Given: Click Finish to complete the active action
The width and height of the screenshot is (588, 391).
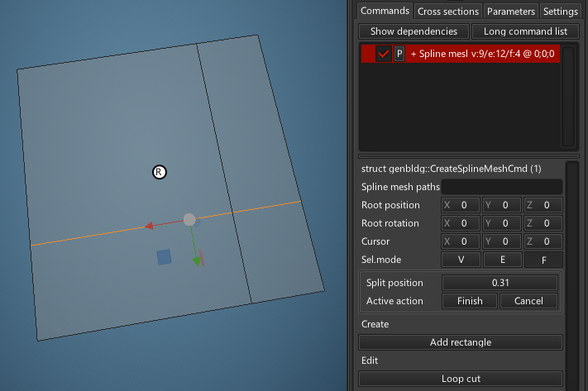Looking at the screenshot, I should tap(470, 301).
